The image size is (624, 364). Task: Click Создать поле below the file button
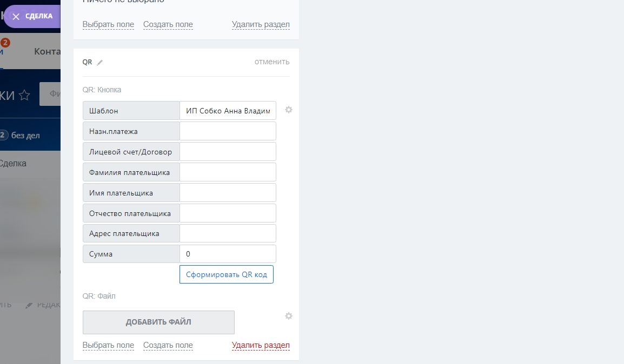(168, 346)
